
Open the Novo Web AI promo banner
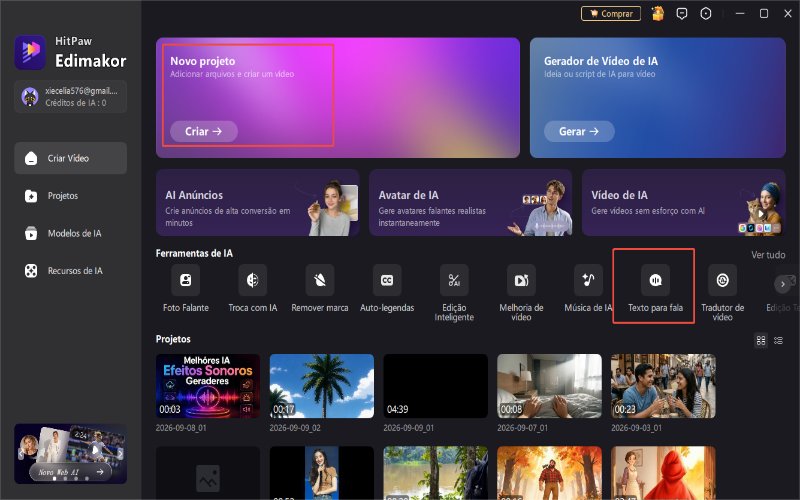(70, 454)
